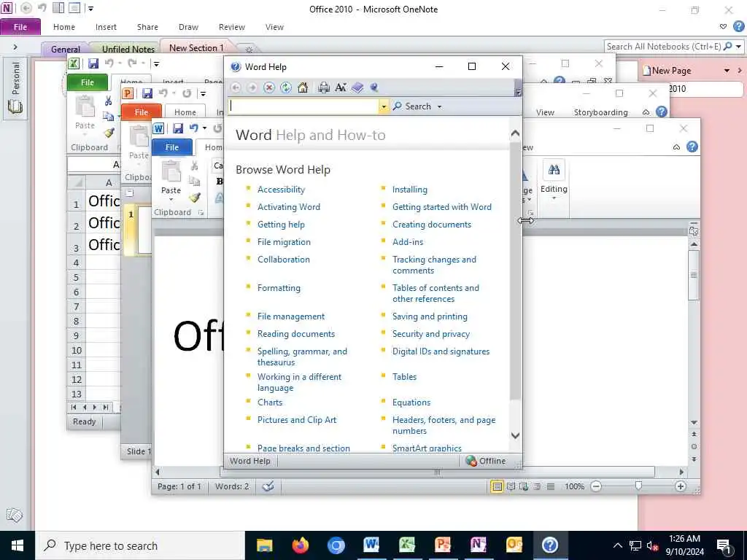Open Outlook from the taskbar
The image size is (747, 560).
pos(514,545)
